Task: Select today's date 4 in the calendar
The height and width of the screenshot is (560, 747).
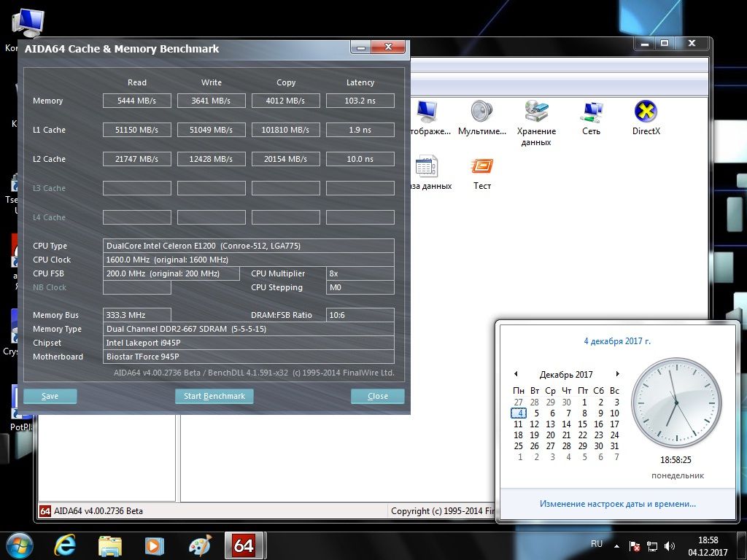Action: pyautogui.click(x=519, y=413)
